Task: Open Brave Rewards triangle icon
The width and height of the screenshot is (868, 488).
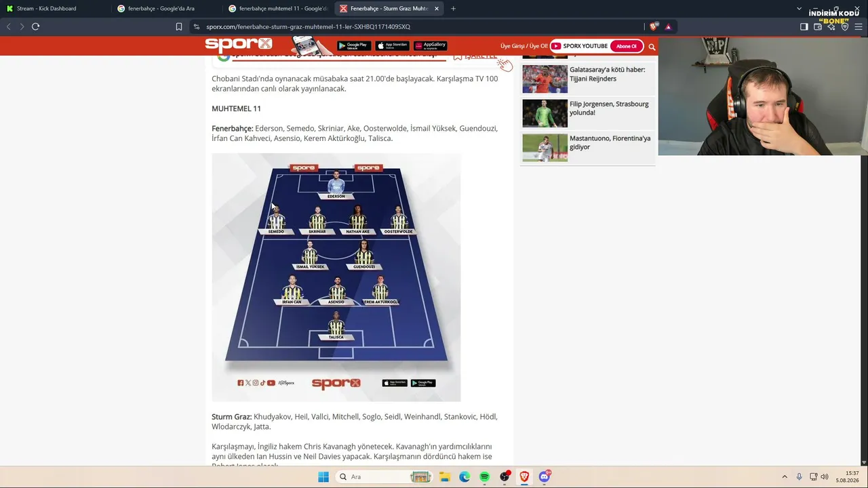Action: (x=668, y=26)
